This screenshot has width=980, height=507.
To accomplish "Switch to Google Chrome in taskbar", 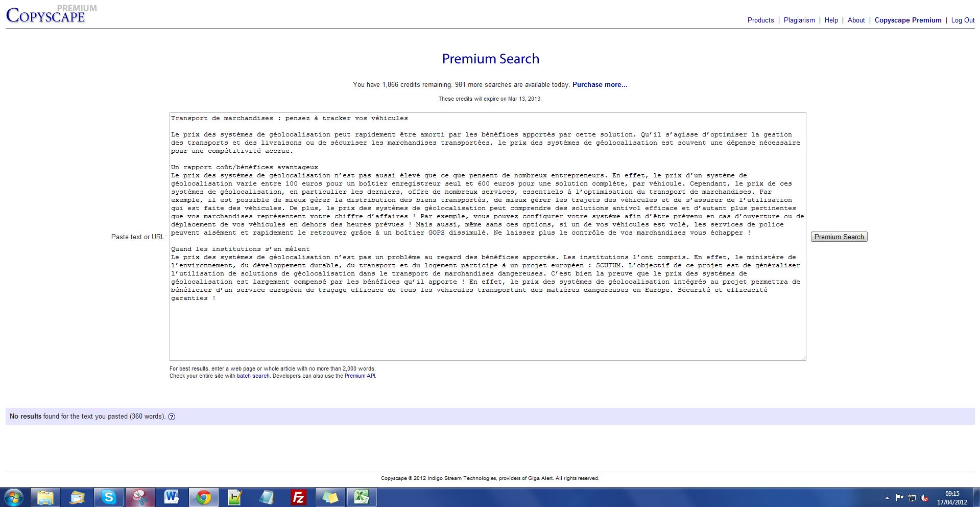I will [203, 497].
